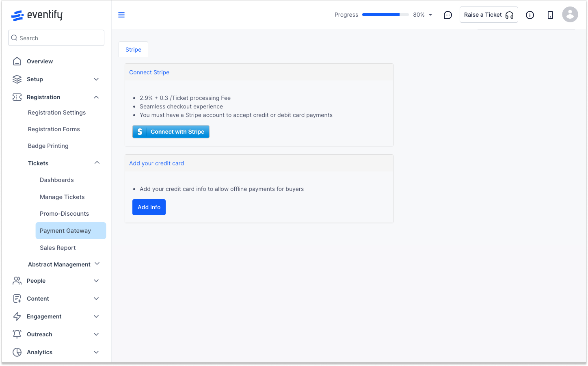Screen dimensions: 588x366
Task: Open the user profile avatar
Action: coord(570,15)
